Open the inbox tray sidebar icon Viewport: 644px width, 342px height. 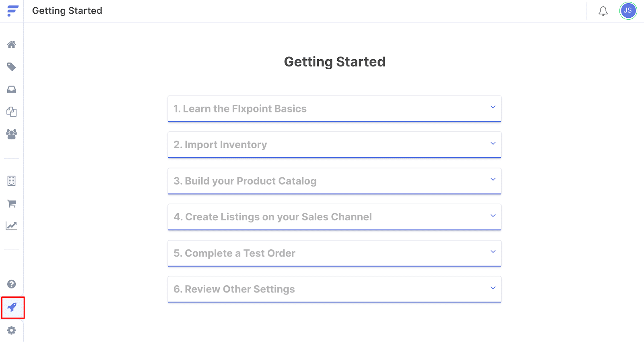tap(12, 89)
